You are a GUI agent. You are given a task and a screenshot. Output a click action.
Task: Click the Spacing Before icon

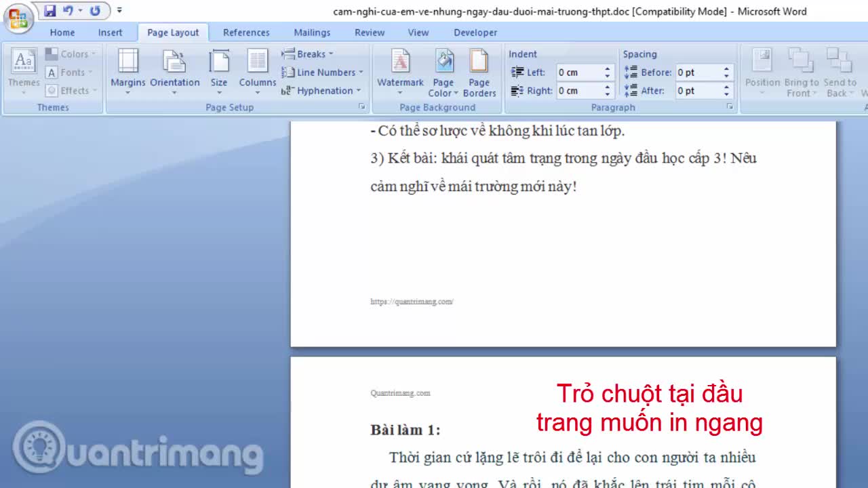click(631, 73)
